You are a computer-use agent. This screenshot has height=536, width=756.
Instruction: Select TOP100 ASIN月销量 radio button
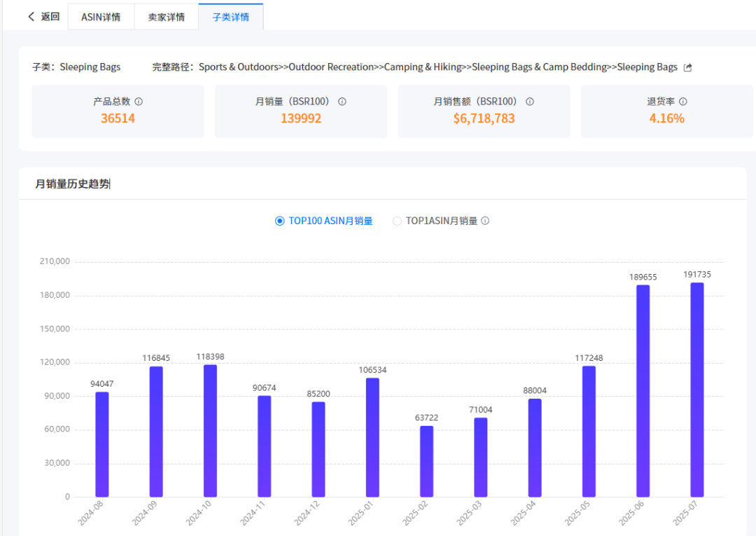[x=280, y=221]
